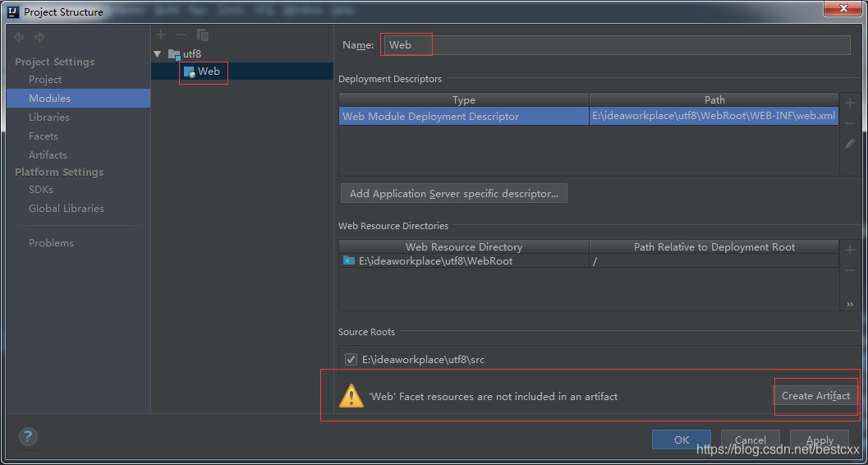Click the WebRoot folder icon in resource table
Screen dimensions: 868x465
349,260
